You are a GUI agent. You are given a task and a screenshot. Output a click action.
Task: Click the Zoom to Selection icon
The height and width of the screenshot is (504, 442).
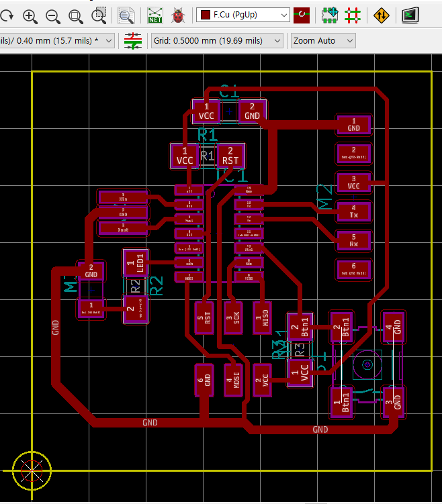coord(99,15)
